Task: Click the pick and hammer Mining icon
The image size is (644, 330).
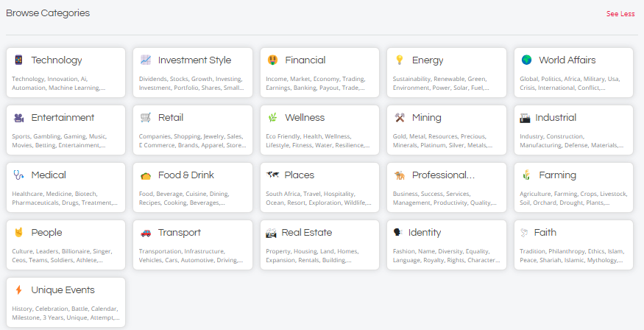Action: [400, 118]
